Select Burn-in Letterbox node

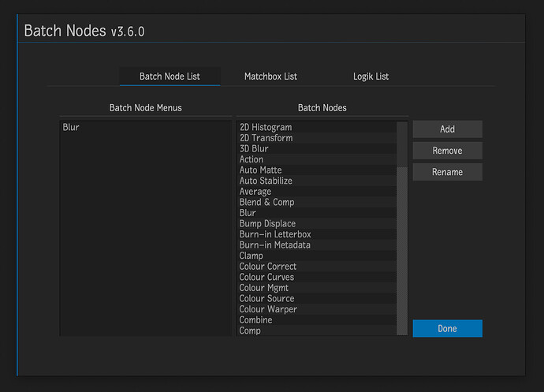(317, 234)
